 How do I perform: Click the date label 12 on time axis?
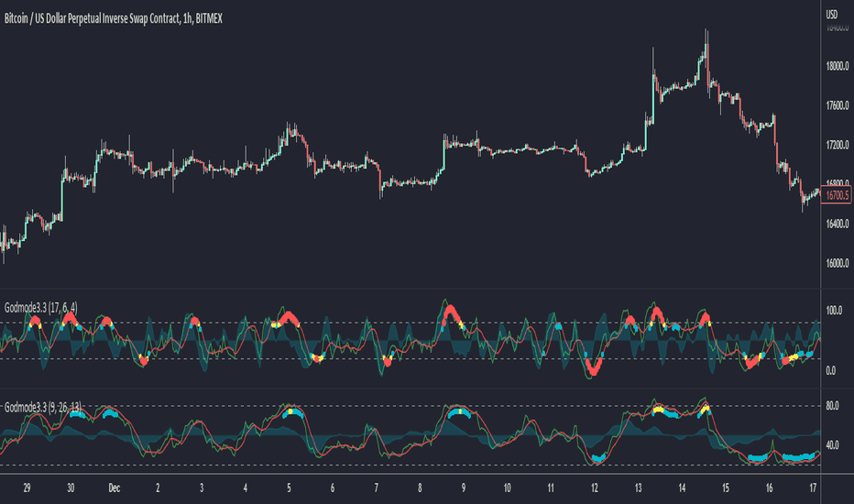pos(594,488)
